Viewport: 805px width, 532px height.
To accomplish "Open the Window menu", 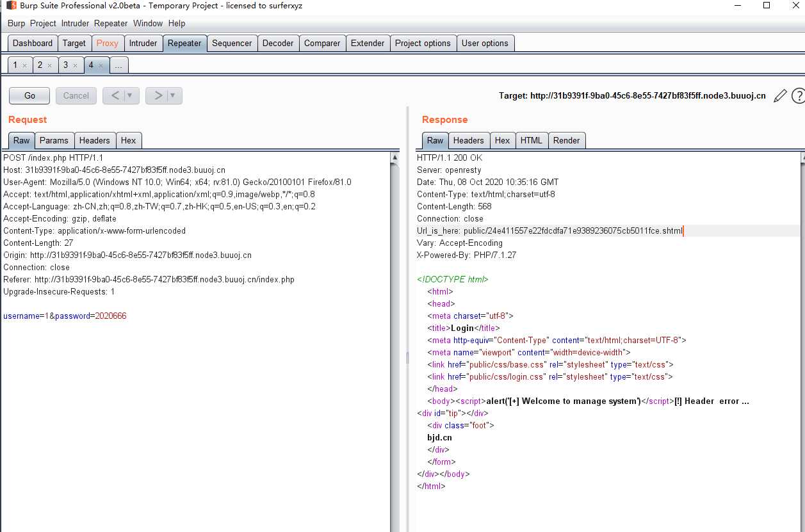I will click(148, 23).
